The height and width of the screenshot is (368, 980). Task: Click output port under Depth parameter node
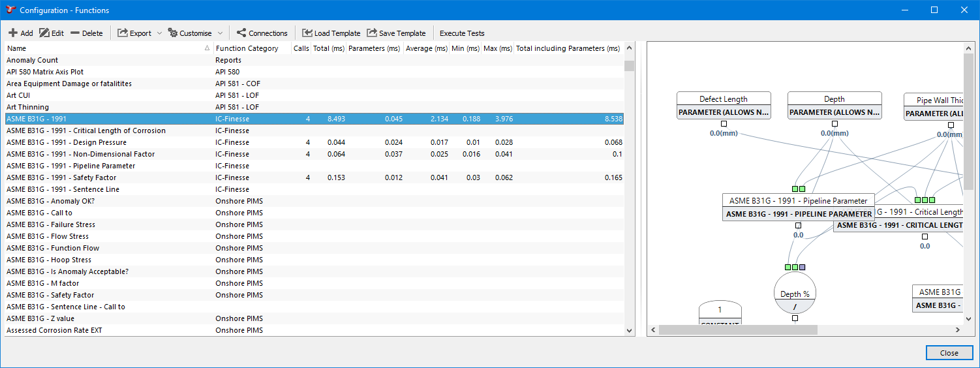coord(835,123)
